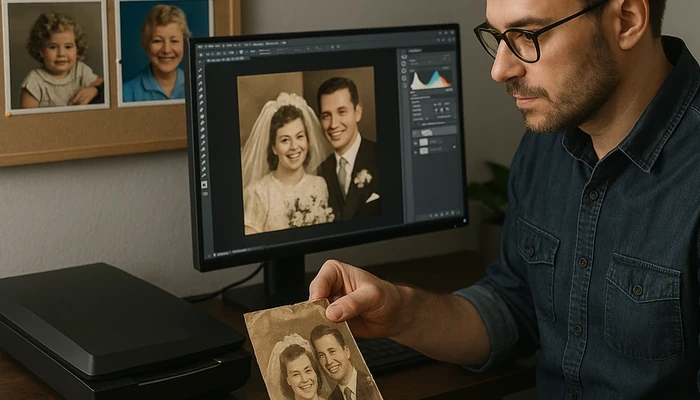This screenshot has height=400, width=700.
Task: Click the wedding photo on the editor canvas
Action: pos(309,150)
